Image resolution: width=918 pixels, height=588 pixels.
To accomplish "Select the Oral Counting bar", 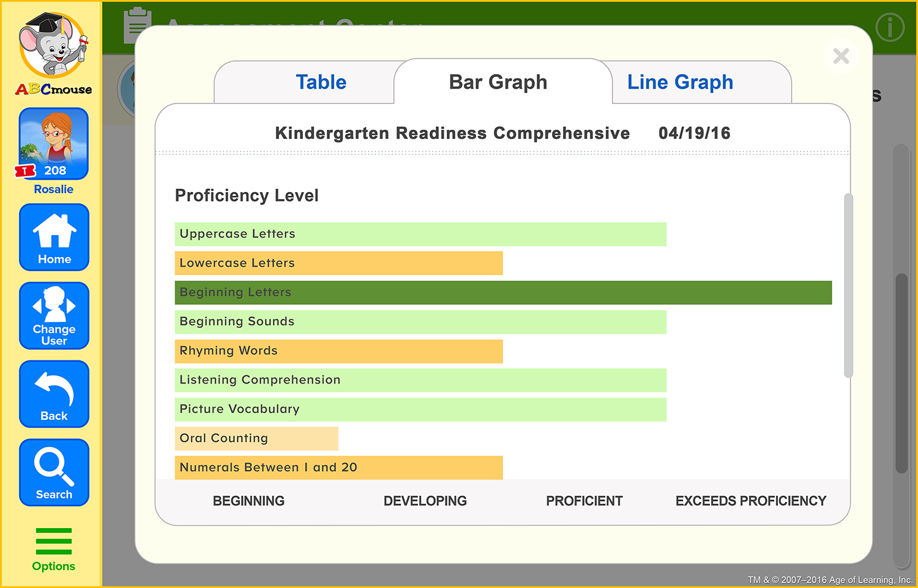I will tap(256, 439).
